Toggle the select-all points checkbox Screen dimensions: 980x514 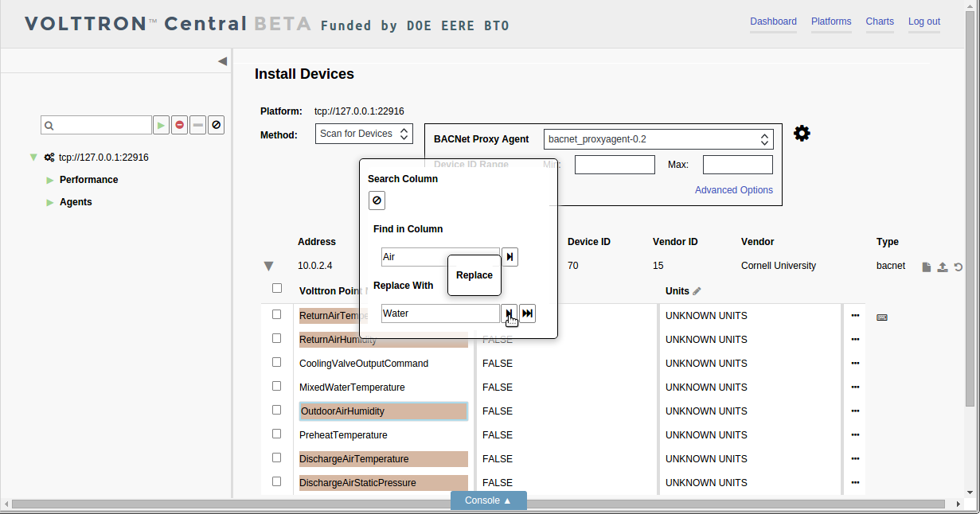click(x=277, y=288)
